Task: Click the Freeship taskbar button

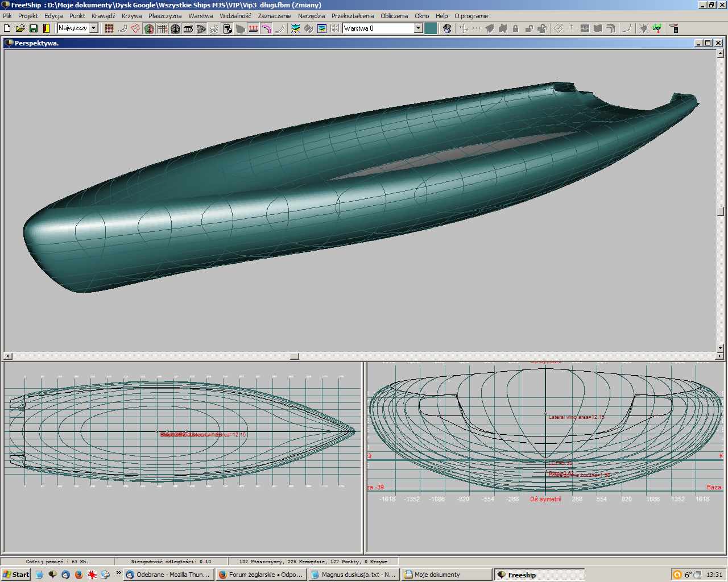Action: [x=539, y=575]
